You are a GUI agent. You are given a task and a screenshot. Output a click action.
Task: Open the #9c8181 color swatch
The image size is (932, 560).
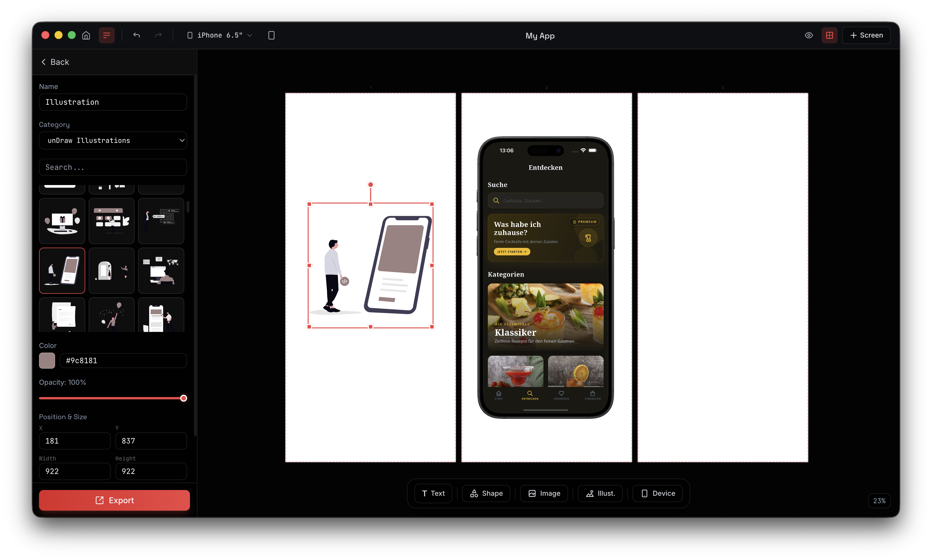tap(47, 360)
